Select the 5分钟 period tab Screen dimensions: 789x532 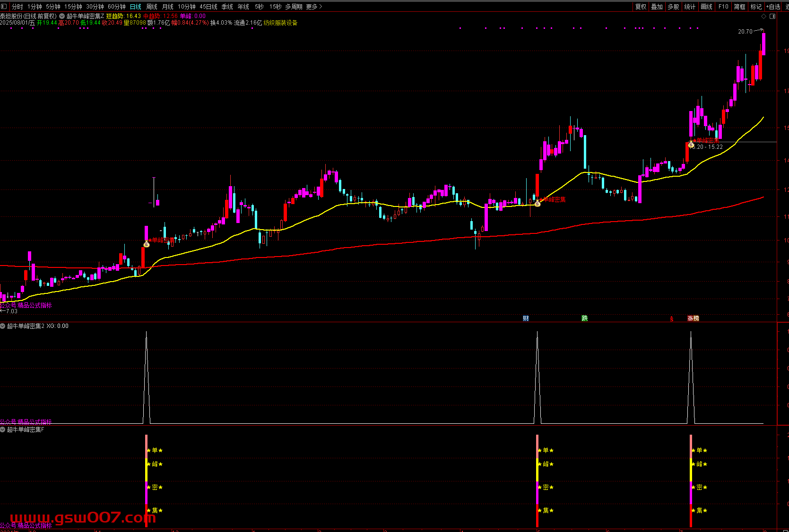(53, 7)
